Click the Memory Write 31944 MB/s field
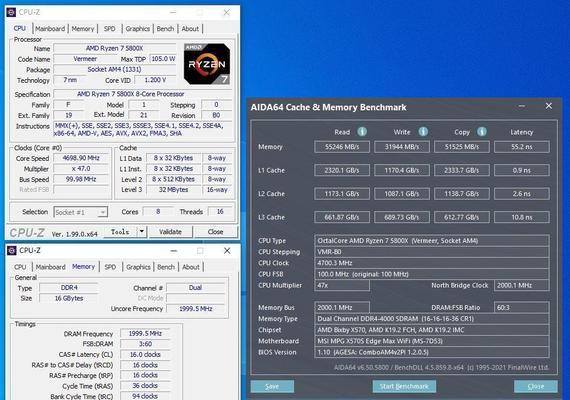The height and width of the screenshot is (400, 570). tap(402, 147)
